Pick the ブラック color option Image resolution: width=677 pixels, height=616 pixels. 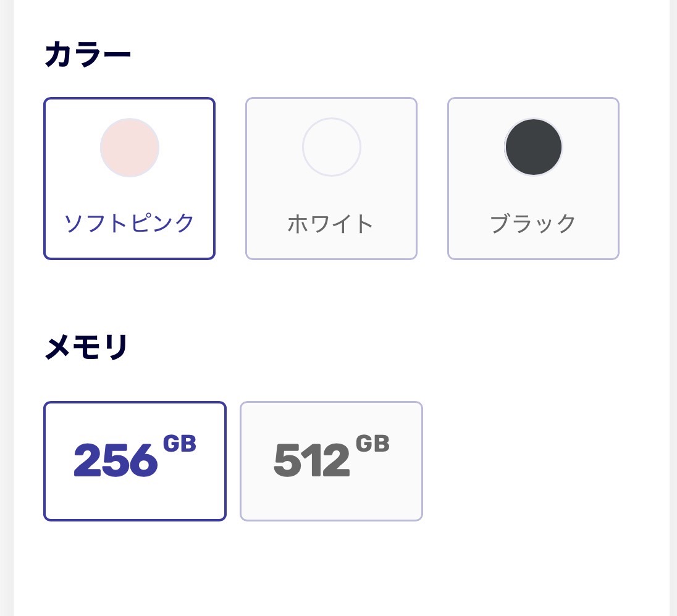coord(533,179)
